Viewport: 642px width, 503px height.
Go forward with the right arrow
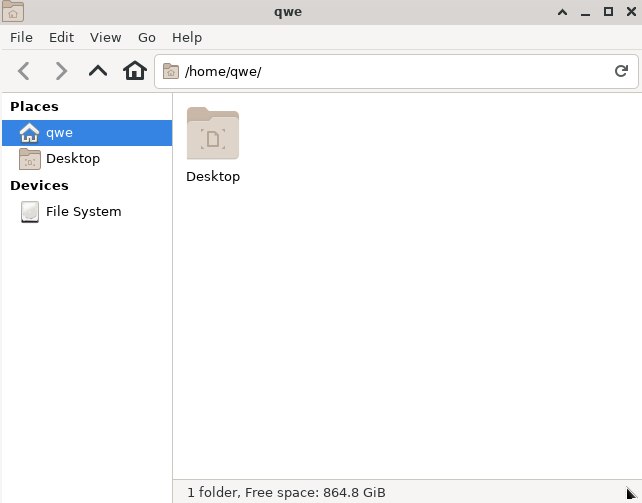pos(61,71)
